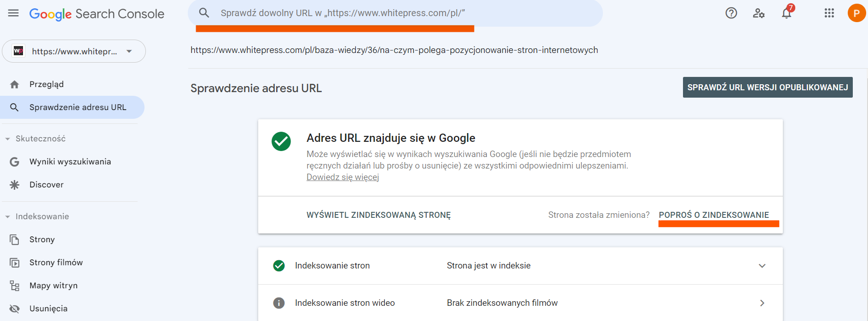Open the account avatar P
This screenshot has height=321, width=868.
856,13
